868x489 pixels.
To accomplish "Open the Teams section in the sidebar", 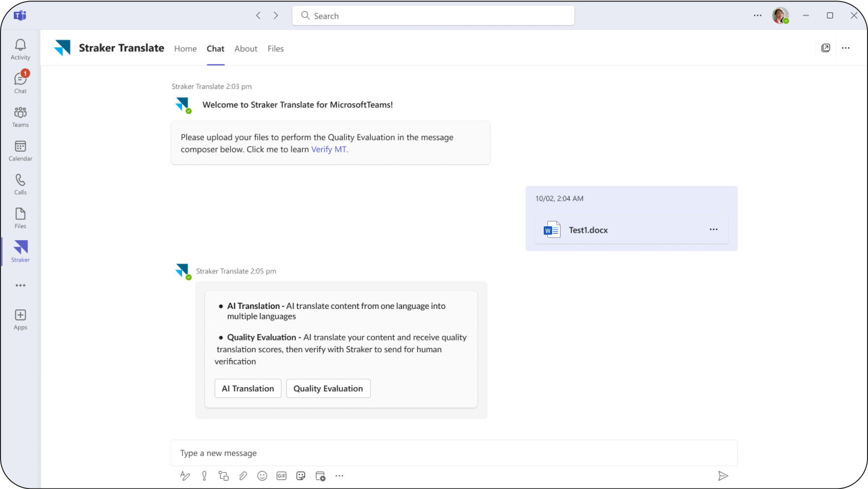I will coord(20,117).
